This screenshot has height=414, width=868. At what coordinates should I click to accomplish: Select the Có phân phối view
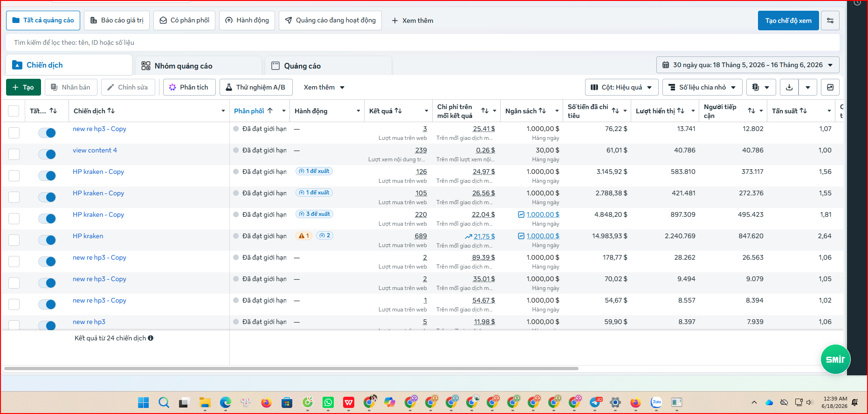[x=184, y=21]
